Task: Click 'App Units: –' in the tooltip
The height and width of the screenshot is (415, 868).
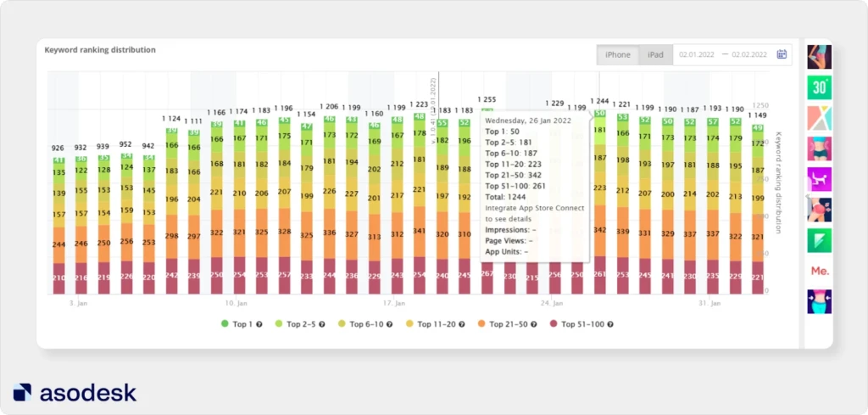Action: click(x=507, y=251)
